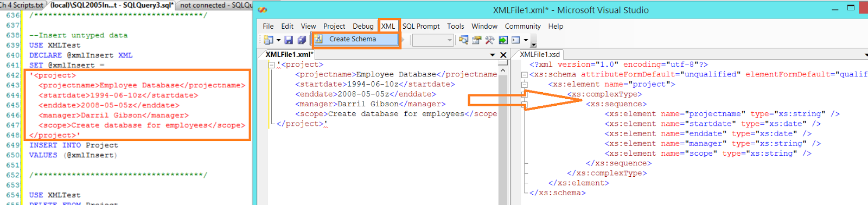868x205 pixels.
Task: Minimize the Visual Studio window
Action: (x=835, y=9)
